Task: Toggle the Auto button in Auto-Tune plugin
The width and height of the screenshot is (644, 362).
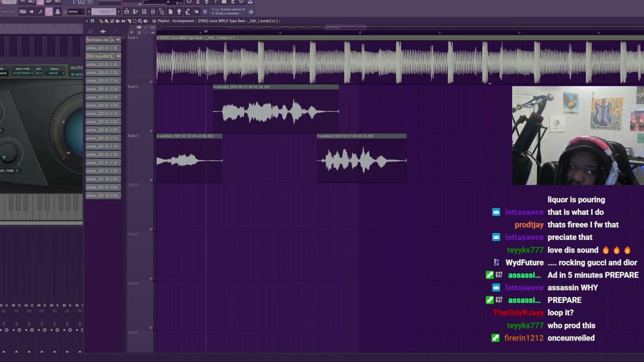Action: click(77, 74)
